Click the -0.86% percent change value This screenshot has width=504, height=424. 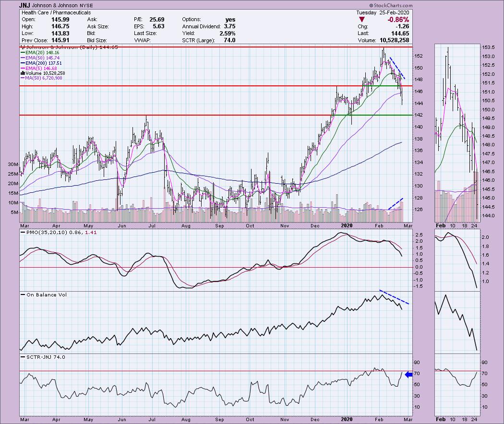tap(398, 20)
